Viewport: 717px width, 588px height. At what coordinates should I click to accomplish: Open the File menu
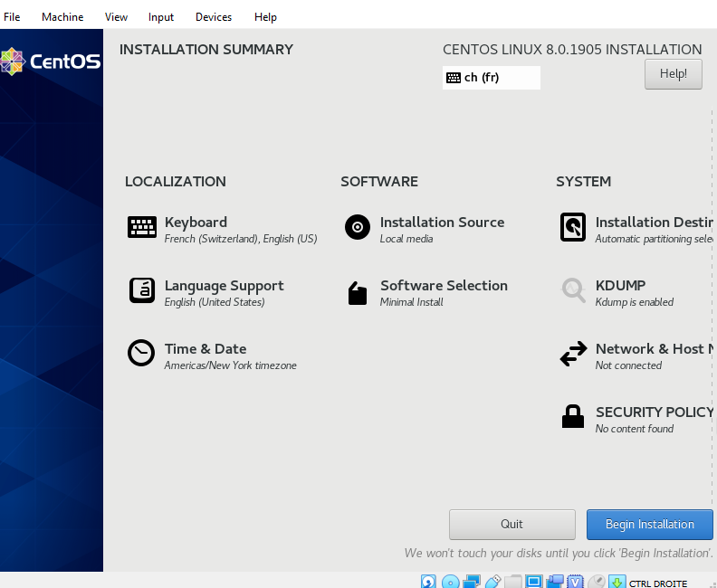point(12,17)
